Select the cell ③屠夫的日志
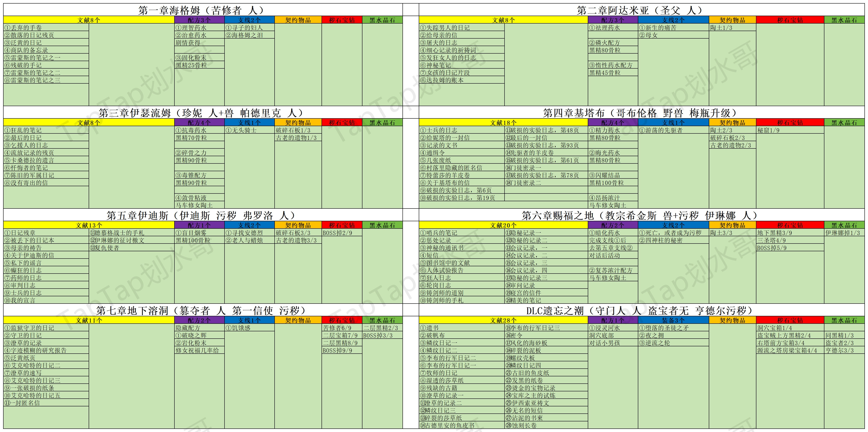 click(x=462, y=43)
